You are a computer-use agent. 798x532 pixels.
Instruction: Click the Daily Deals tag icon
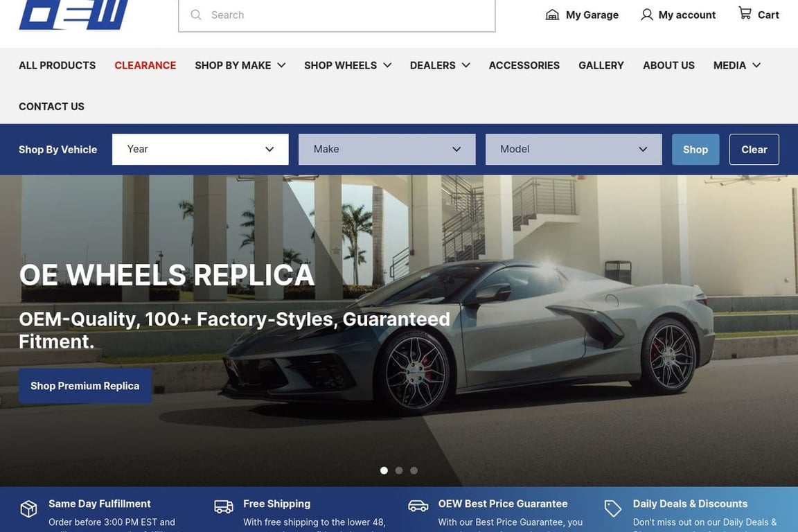[x=613, y=508]
